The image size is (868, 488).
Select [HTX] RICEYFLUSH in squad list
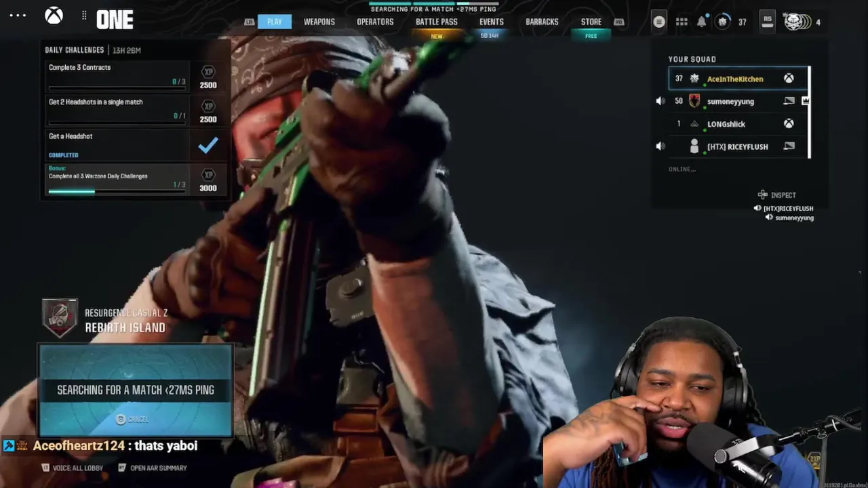click(x=738, y=146)
